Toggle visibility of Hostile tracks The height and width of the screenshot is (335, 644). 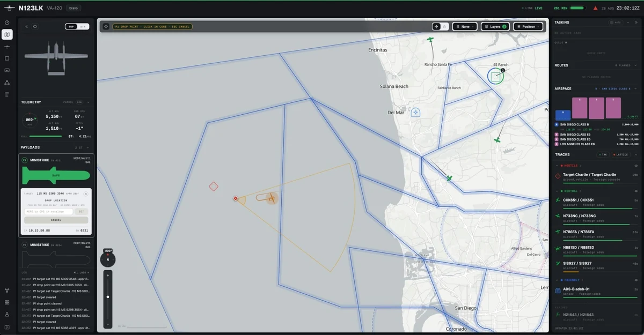click(x=636, y=166)
